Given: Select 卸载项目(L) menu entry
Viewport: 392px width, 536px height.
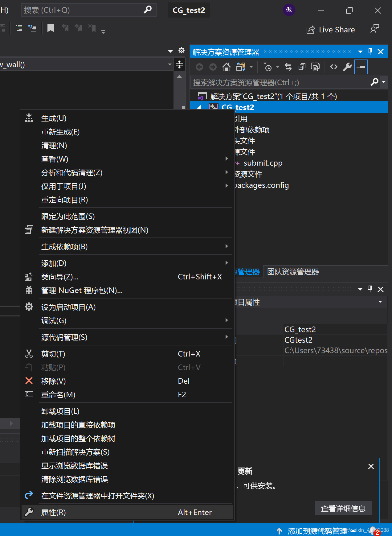Looking at the screenshot, I should (127, 411).
